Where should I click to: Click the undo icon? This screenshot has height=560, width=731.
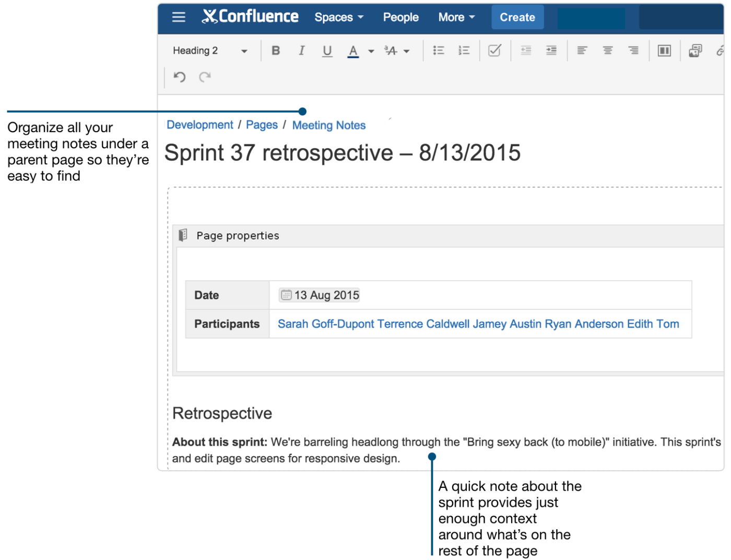click(x=179, y=77)
